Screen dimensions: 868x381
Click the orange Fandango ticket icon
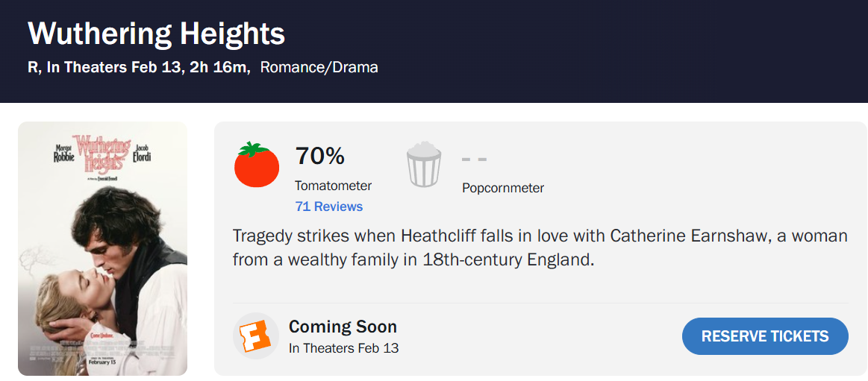[256, 336]
